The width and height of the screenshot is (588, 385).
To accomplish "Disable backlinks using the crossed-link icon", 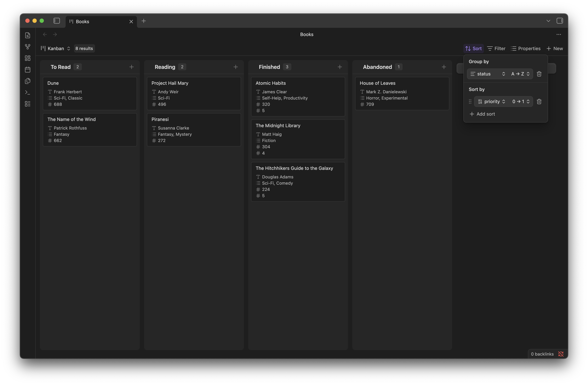I will pos(561,354).
